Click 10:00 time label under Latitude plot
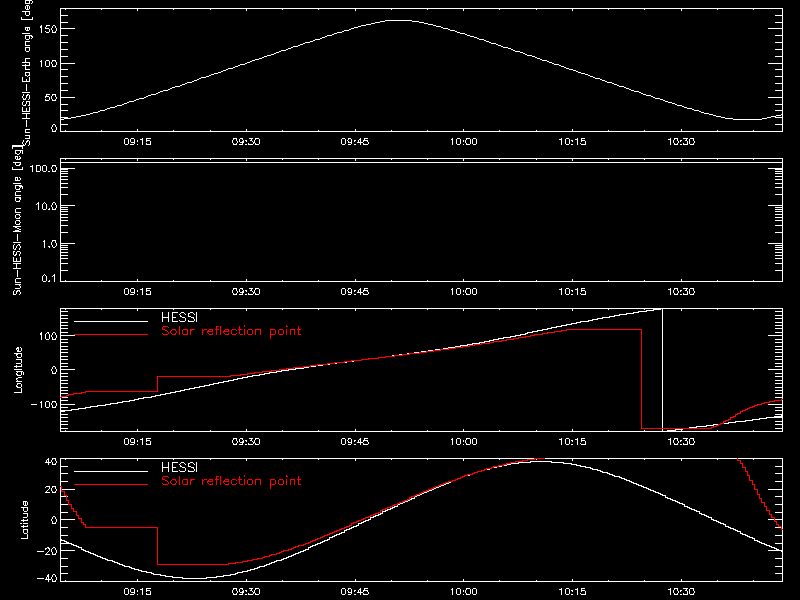 (x=463, y=592)
